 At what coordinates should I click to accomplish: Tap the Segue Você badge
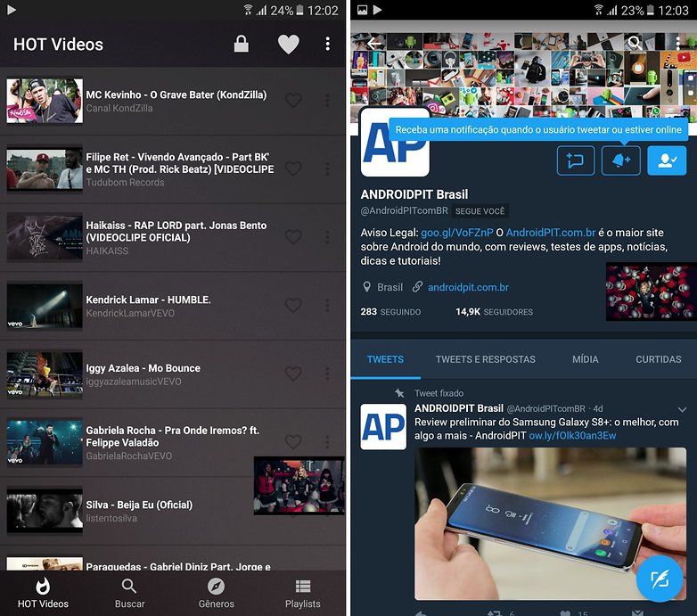(480, 211)
